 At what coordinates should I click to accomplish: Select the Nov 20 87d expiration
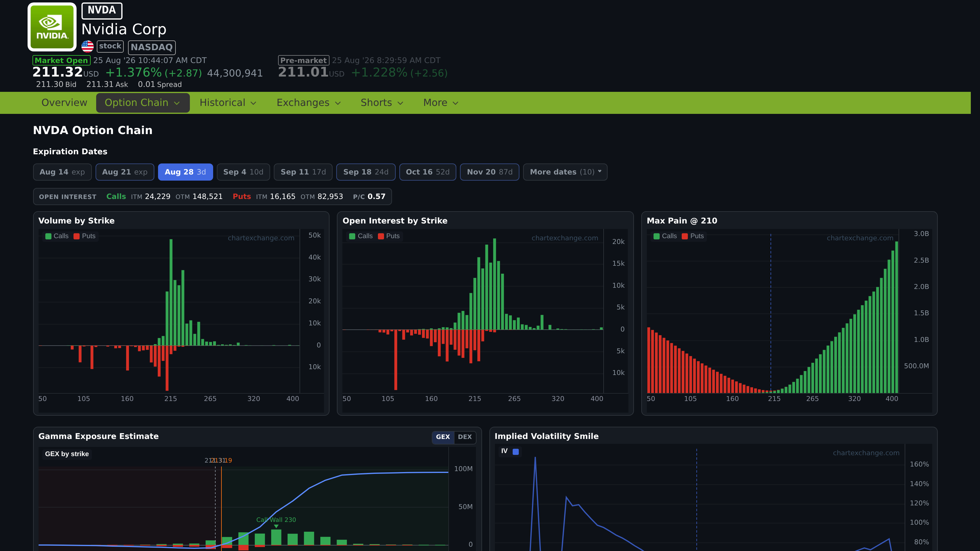point(490,172)
